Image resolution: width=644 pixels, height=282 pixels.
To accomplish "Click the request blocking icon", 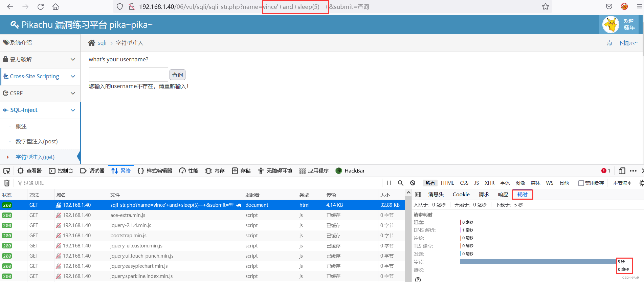I will pos(413,183).
